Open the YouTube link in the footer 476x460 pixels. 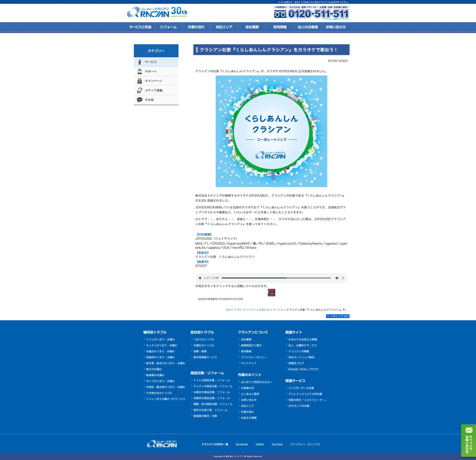tap(277, 445)
